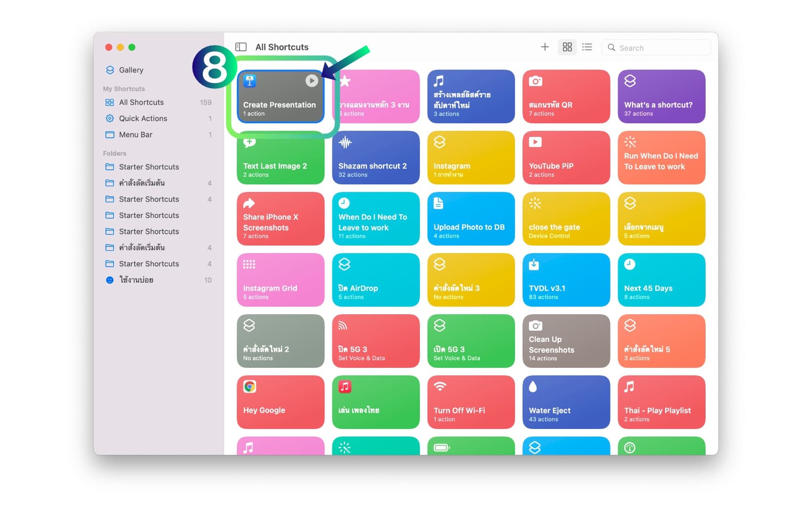Click the camera icon on Clean Up Screenshots
Image resolution: width=812 pixels, height=508 pixels.
(535, 325)
